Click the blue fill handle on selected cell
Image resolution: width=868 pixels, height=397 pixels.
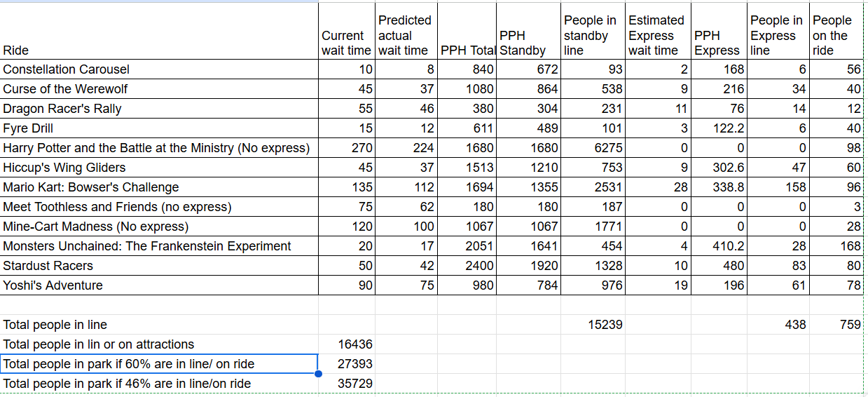(319, 373)
